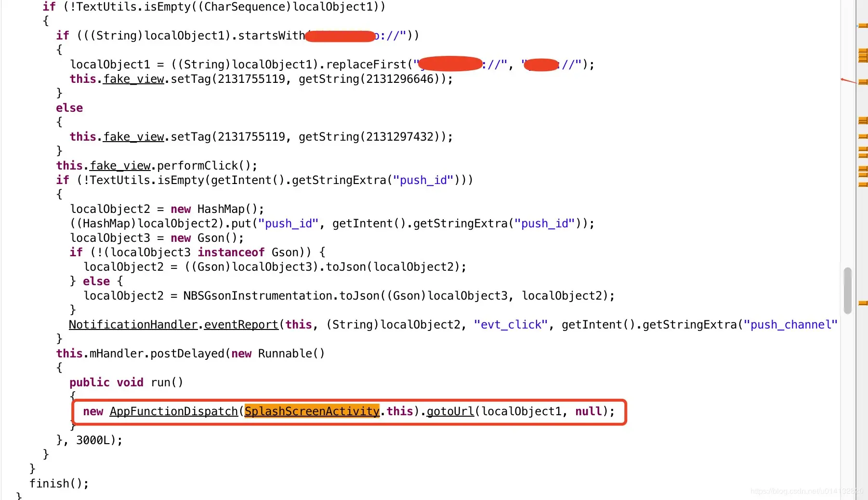This screenshot has width=868, height=500.
Task: Navigate to the gotoUrl method declaration
Action: (x=450, y=411)
